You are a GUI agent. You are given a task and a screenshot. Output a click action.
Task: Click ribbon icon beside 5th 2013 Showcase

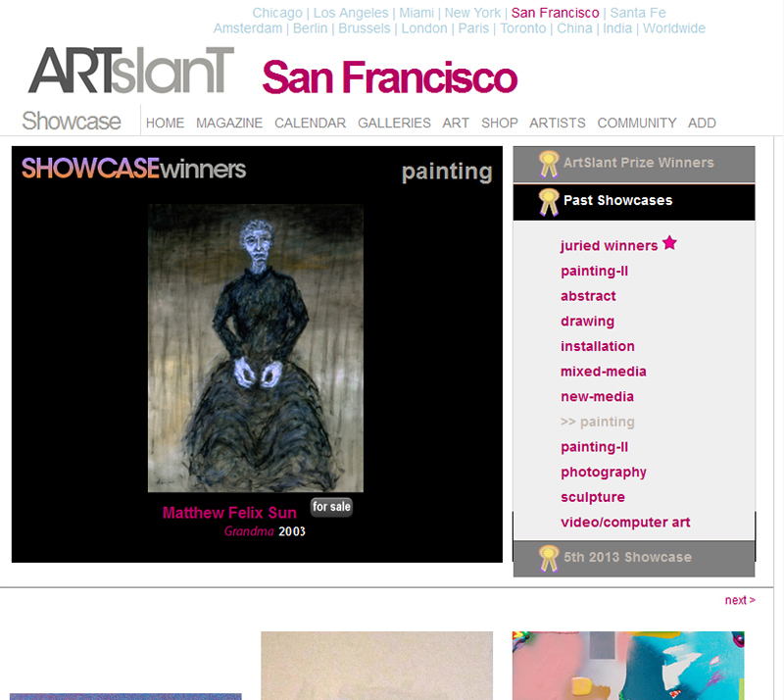[x=549, y=558]
